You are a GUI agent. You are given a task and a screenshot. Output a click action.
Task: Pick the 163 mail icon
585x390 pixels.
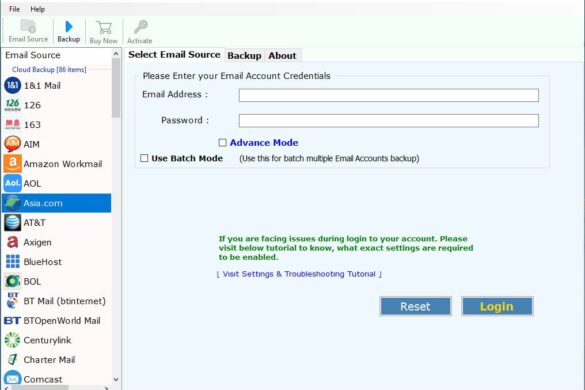click(x=12, y=124)
